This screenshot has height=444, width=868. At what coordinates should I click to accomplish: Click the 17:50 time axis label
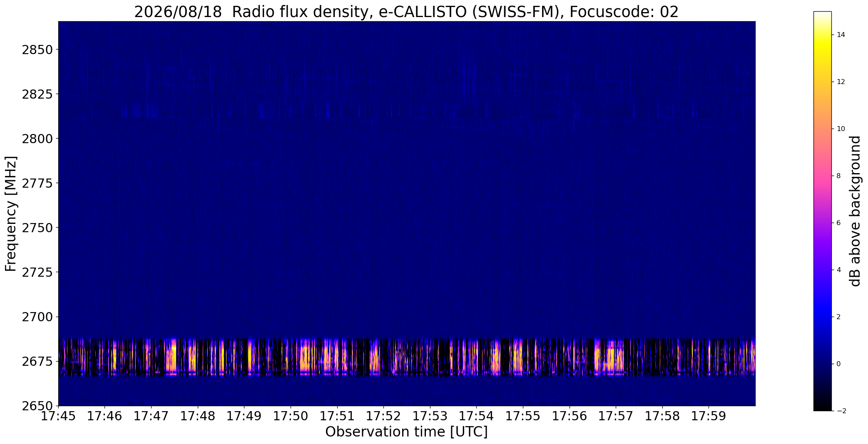click(291, 416)
